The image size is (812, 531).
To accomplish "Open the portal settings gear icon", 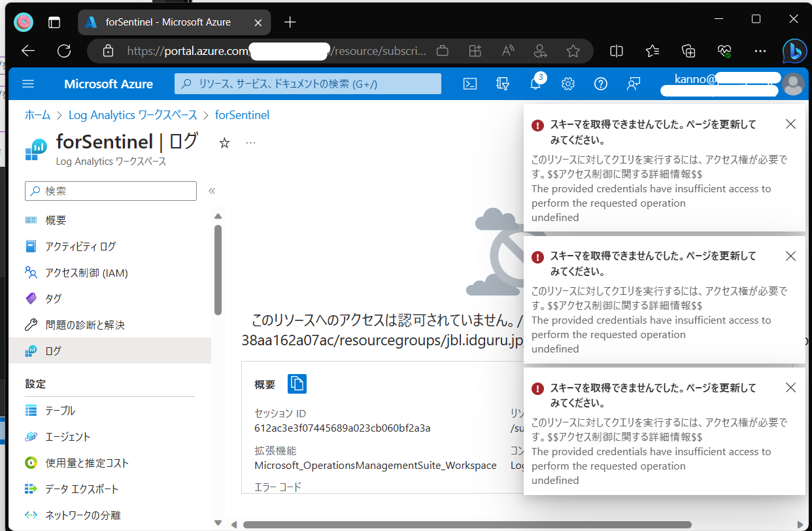I will pos(568,84).
